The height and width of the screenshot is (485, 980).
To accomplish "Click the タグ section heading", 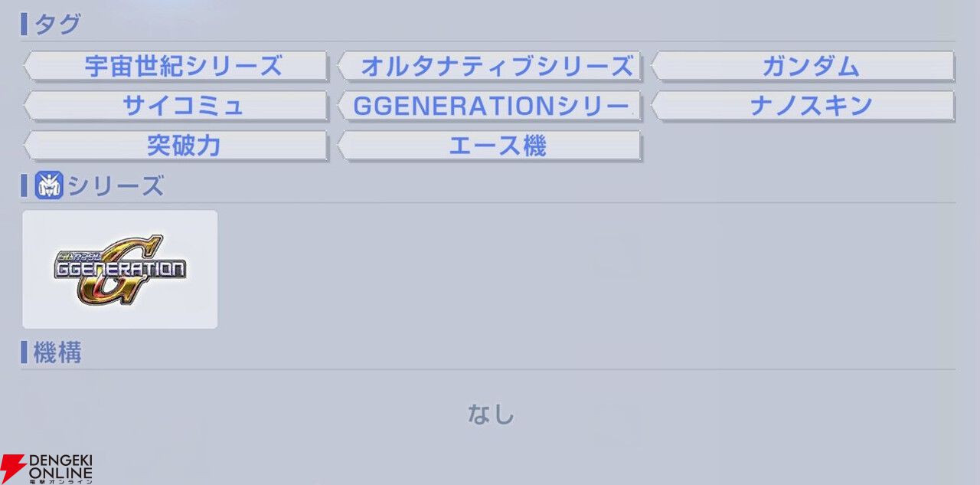I will [57, 25].
